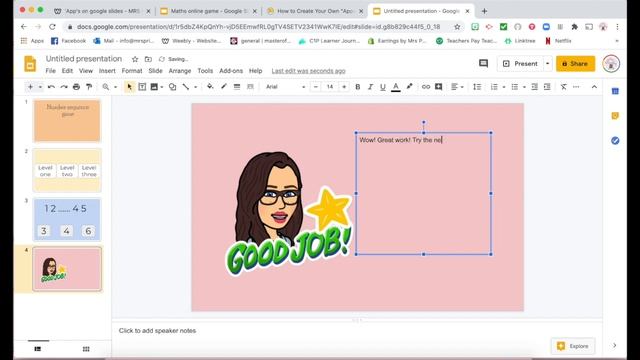The width and height of the screenshot is (640, 360).
Task: Toggle the numbered list
Action: tap(494, 87)
